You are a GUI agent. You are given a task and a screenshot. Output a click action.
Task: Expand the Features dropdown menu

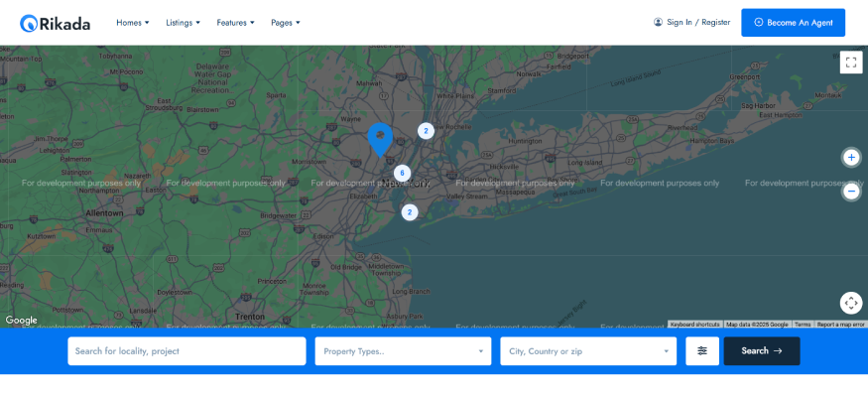pos(235,22)
